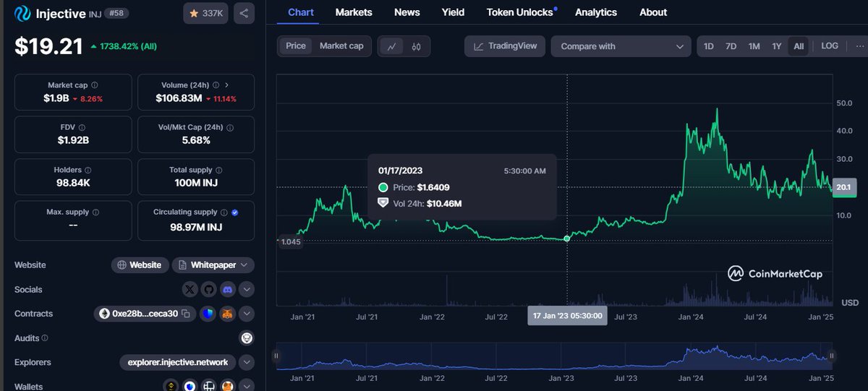Select the All time range
868x391 pixels.
click(x=799, y=46)
